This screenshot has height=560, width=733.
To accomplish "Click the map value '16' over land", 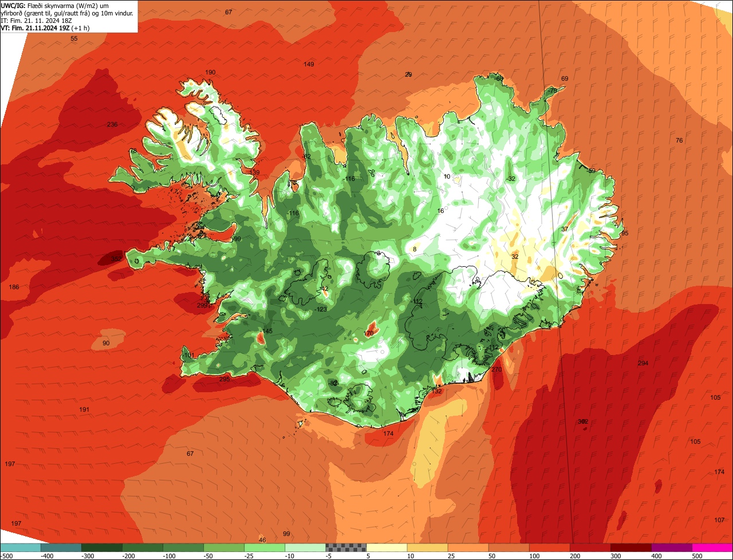I will click(440, 211).
